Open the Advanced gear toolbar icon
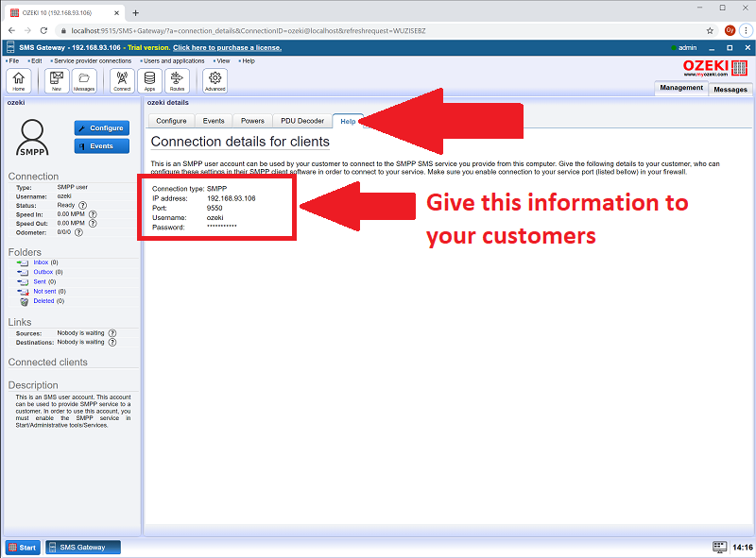Viewport: 756px width, 558px height. (x=215, y=80)
